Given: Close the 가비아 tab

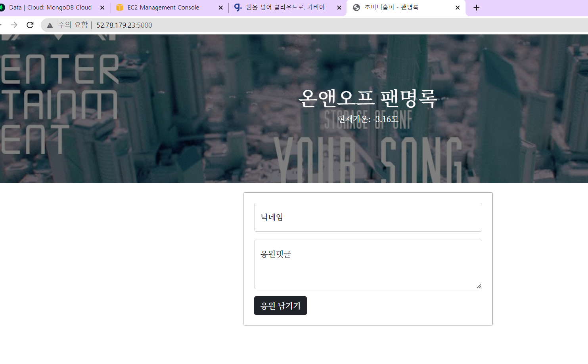Looking at the screenshot, I should tap(339, 8).
